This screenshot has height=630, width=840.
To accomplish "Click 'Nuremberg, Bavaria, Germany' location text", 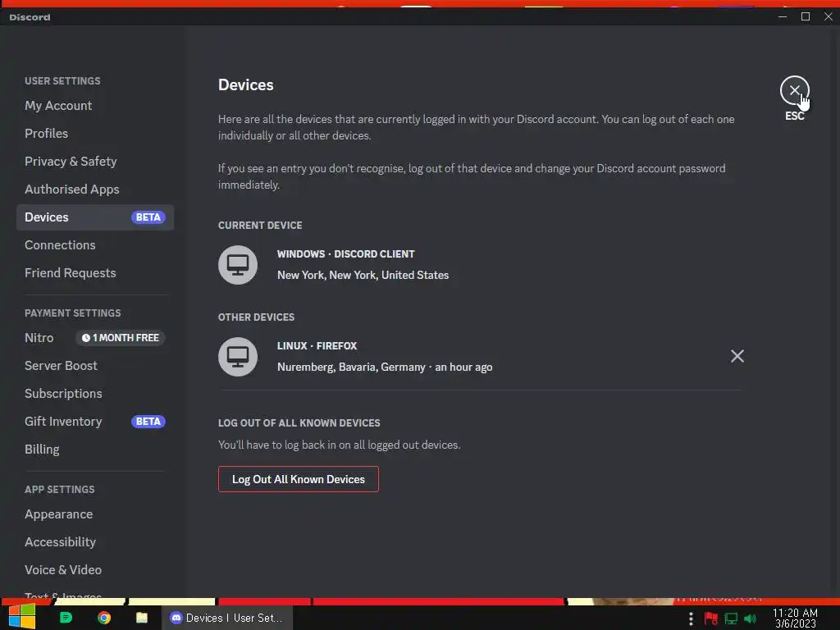I will (351, 367).
